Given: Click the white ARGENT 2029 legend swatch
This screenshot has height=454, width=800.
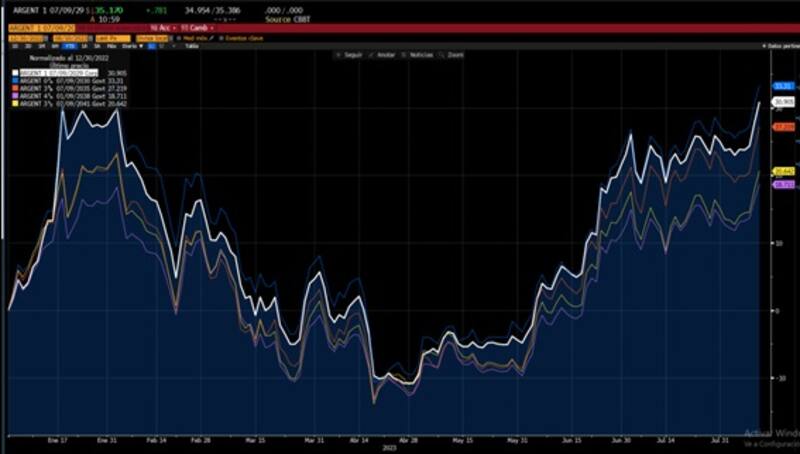Looking at the screenshot, I should coord(15,73).
